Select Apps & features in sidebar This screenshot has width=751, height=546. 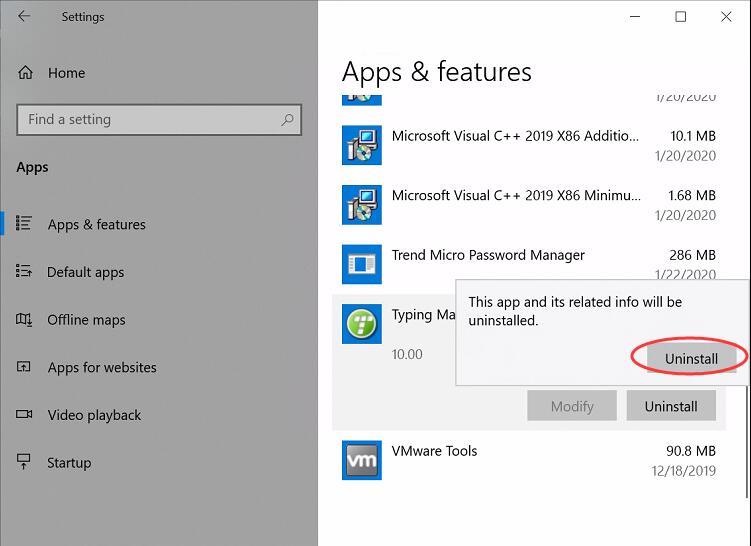click(96, 224)
